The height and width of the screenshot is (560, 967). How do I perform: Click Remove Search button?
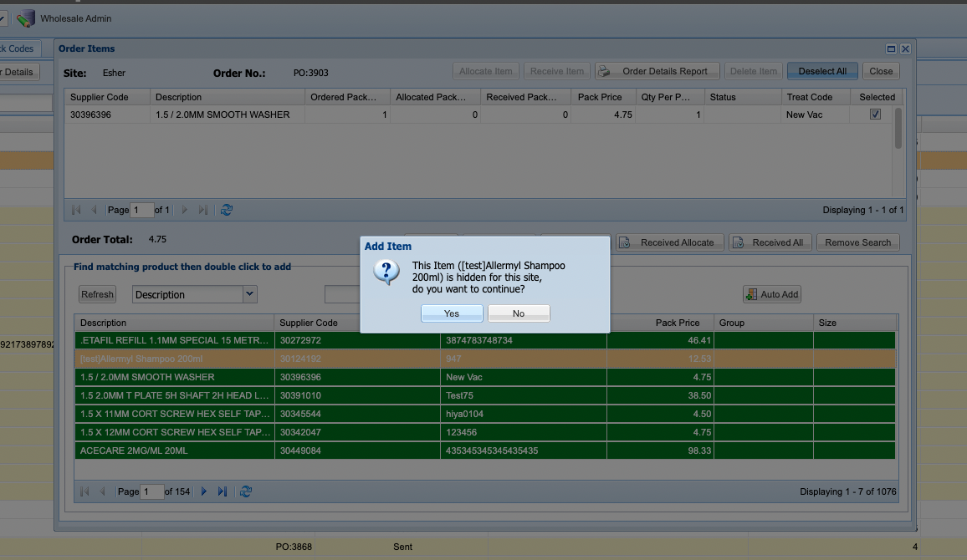[858, 242]
